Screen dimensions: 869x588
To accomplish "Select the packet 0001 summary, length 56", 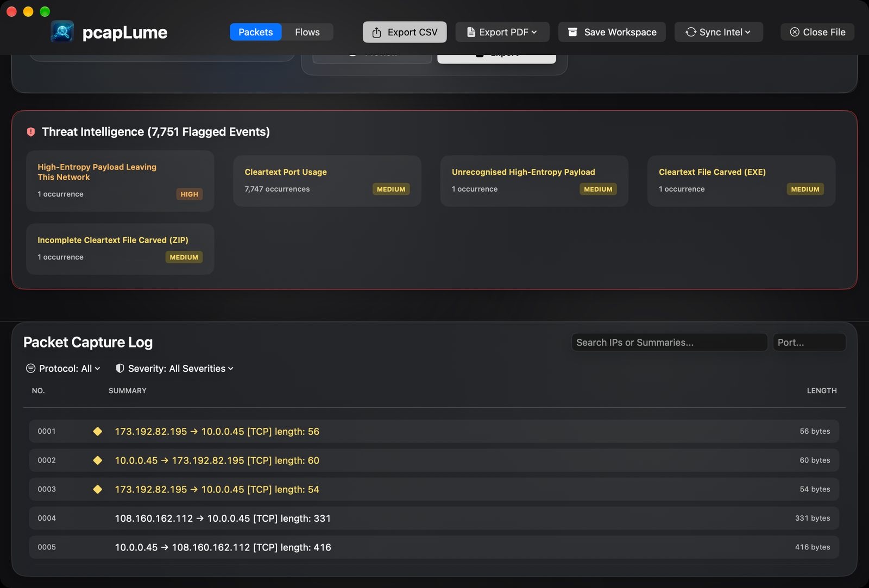I will pyautogui.click(x=217, y=432).
